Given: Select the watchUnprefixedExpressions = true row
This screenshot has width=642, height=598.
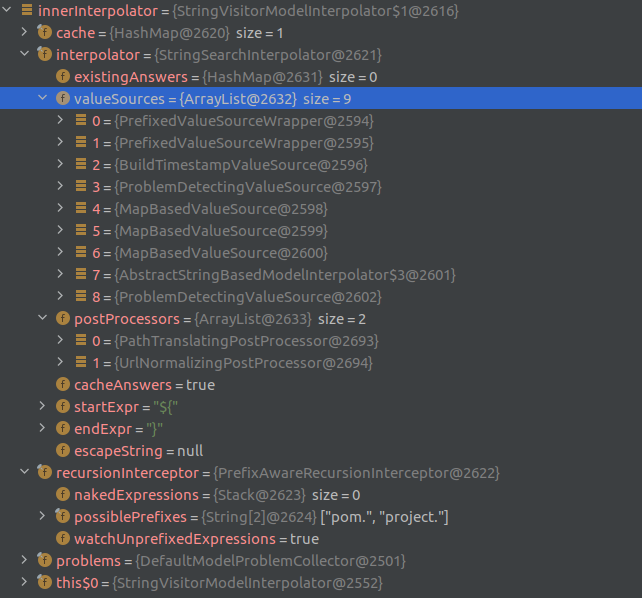Looking at the screenshot, I should [321, 539].
